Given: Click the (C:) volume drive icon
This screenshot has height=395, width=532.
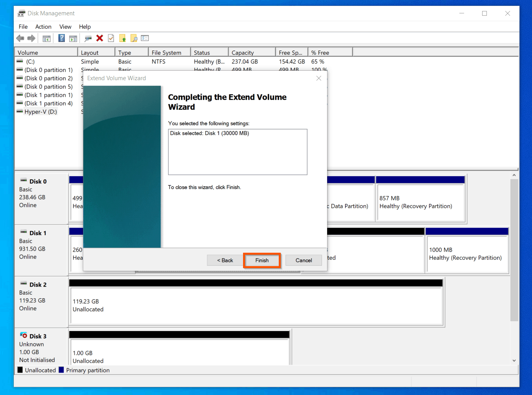Looking at the screenshot, I should coord(19,61).
